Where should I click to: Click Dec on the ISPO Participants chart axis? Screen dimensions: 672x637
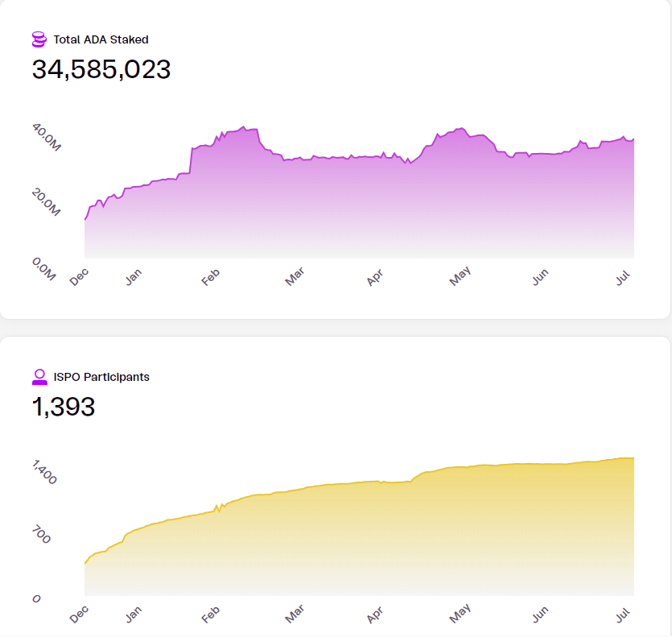pyautogui.click(x=79, y=614)
